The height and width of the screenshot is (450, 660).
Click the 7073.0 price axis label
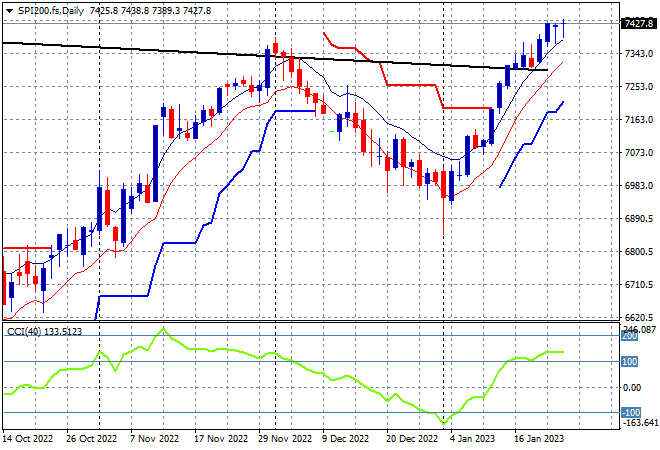pyautogui.click(x=639, y=152)
